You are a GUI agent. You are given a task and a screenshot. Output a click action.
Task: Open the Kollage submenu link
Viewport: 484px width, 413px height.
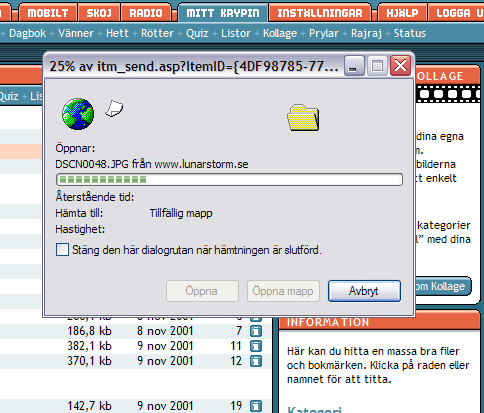pyautogui.click(x=280, y=33)
